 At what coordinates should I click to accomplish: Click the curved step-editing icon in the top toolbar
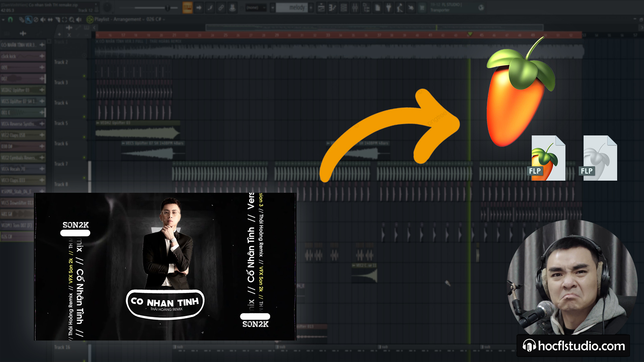tap(210, 7)
